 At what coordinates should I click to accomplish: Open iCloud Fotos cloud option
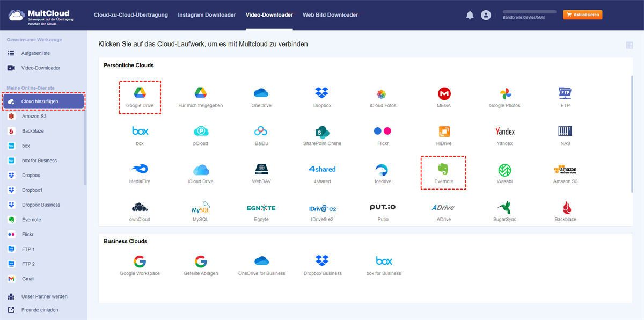[x=383, y=93]
